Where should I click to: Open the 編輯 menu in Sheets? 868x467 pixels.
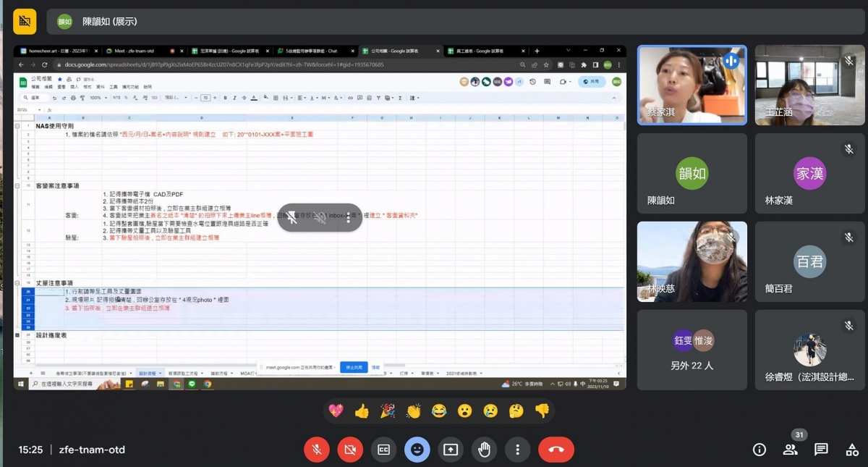pos(48,87)
